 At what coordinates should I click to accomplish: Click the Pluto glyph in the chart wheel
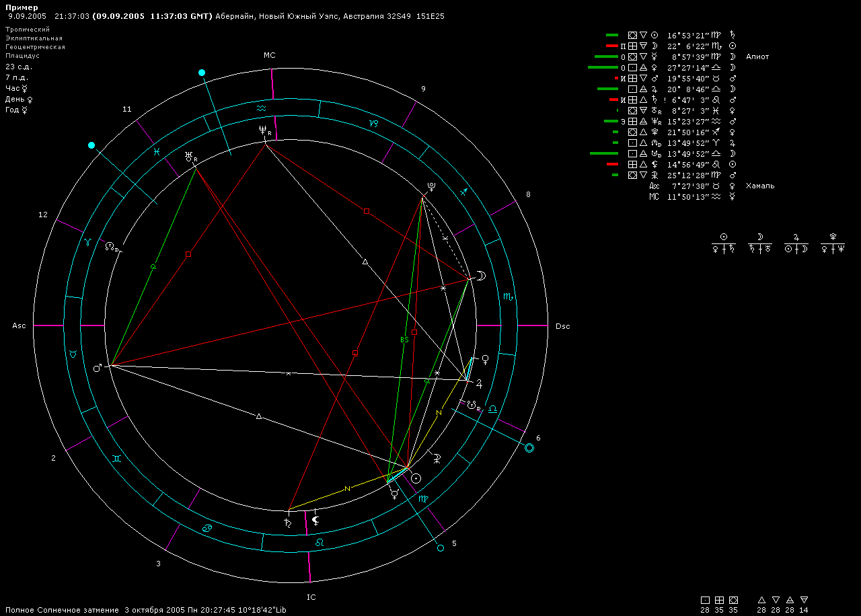click(430, 188)
